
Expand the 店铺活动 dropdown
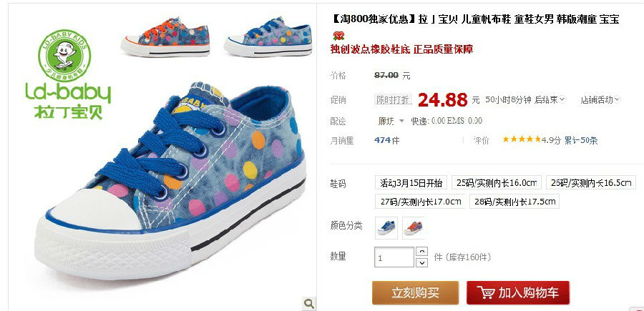tap(600, 99)
